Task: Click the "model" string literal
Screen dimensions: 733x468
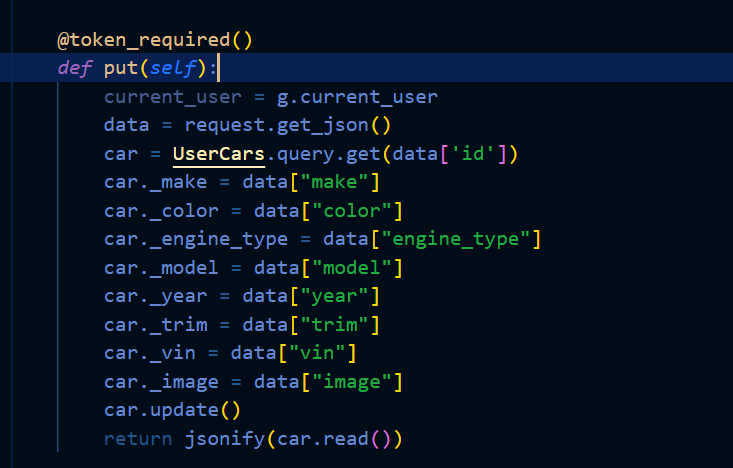Action: [x=351, y=268]
